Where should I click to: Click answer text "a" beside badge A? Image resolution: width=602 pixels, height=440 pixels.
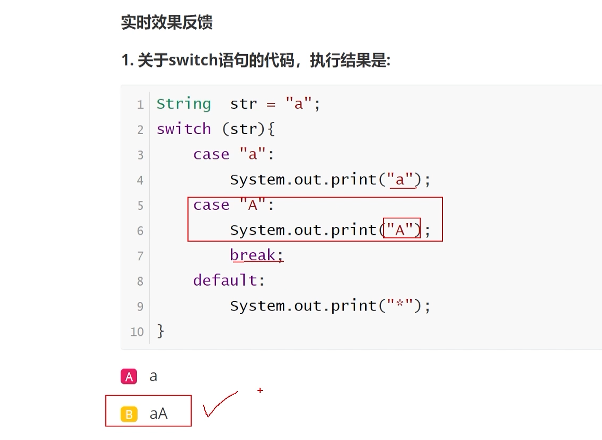tap(153, 376)
